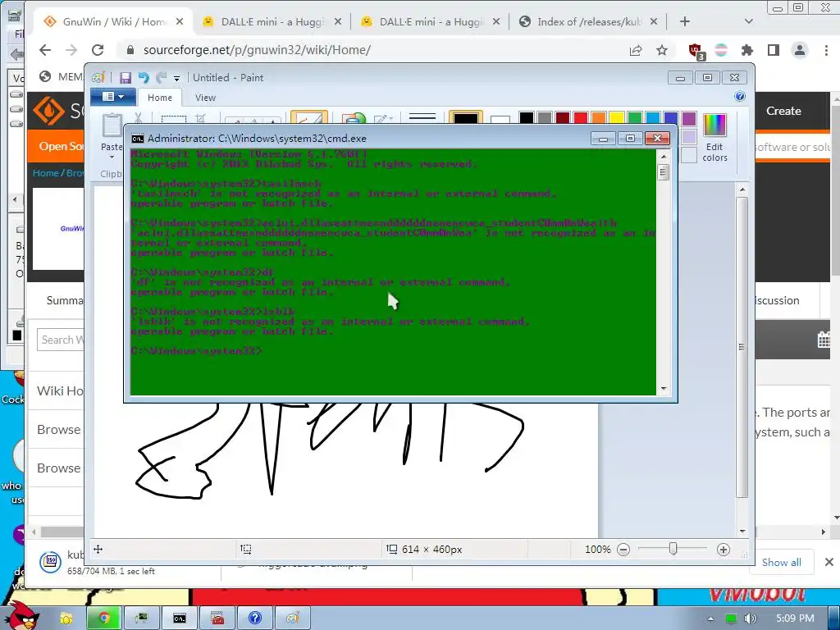
Task: Pick the gray color swatch
Action: [545, 118]
